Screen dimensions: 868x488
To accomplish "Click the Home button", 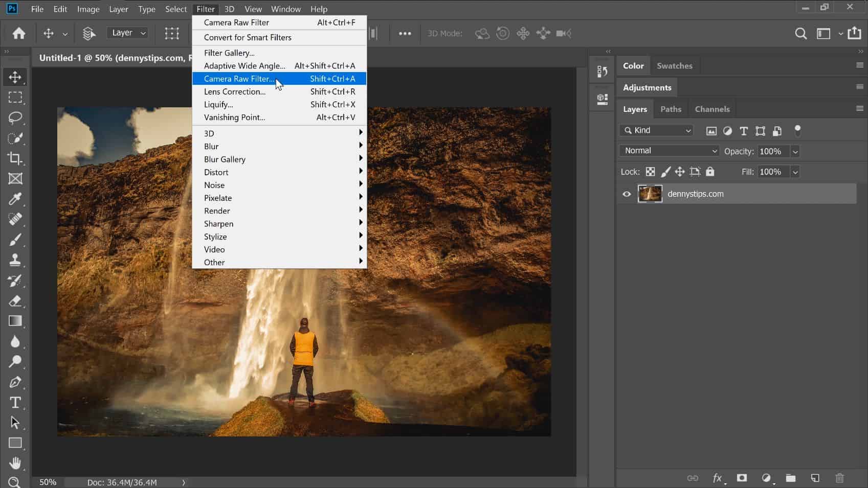I will [x=19, y=34].
